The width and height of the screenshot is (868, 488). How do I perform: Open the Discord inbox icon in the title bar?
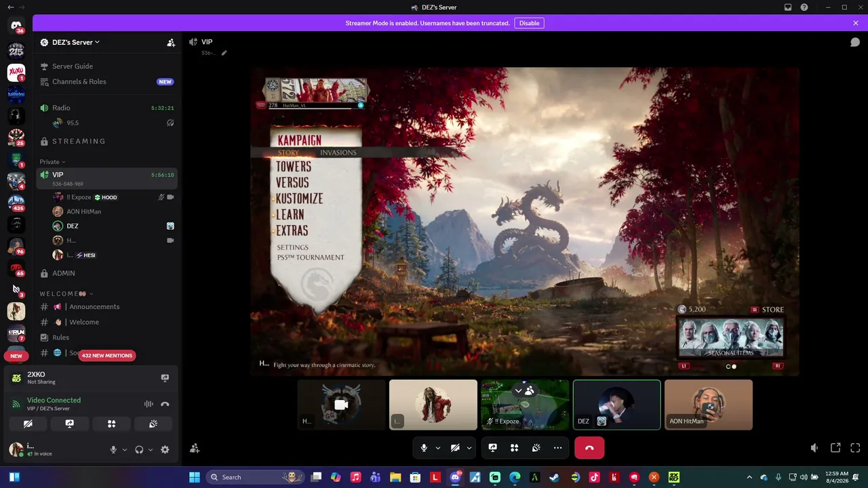pos(788,7)
